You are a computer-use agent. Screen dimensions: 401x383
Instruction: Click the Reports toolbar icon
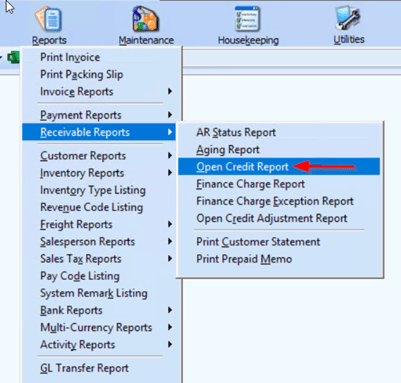[49, 19]
